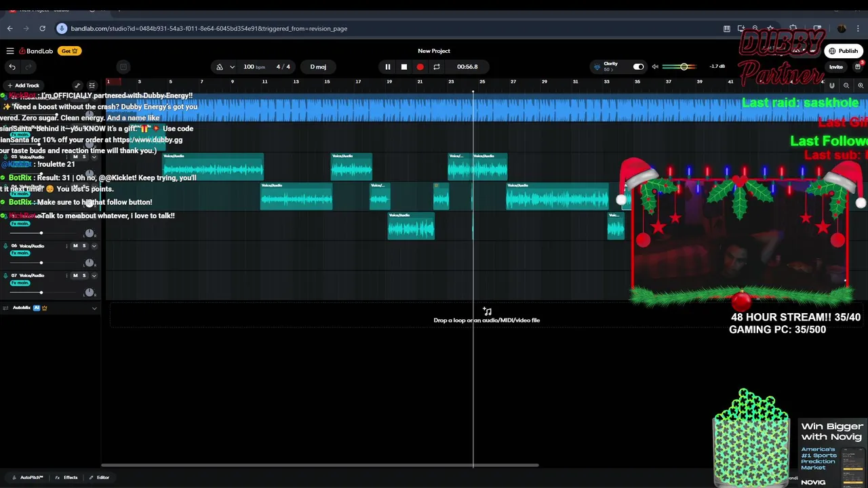Open track 06 three-dot menu
This screenshot has height=488, width=868.
pos(66,245)
